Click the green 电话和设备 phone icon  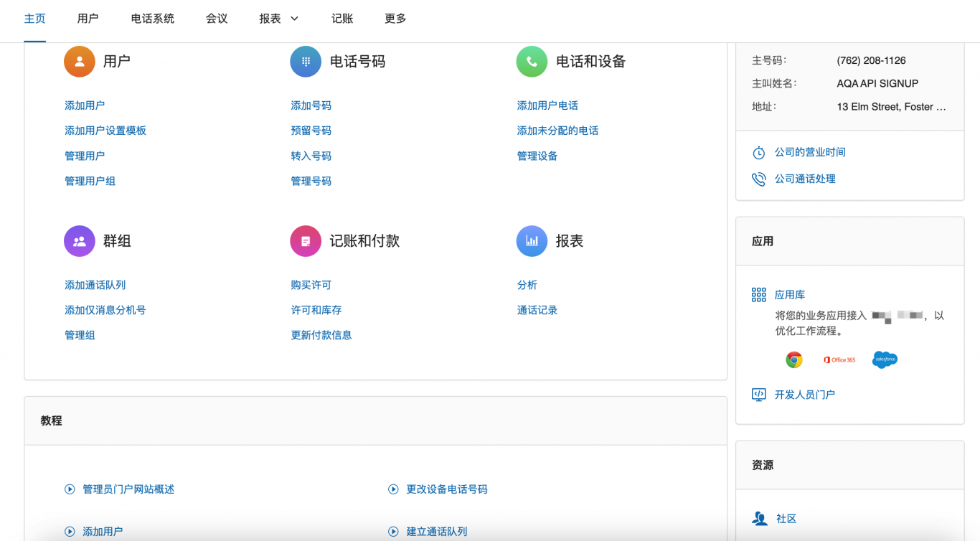pos(532,62)
